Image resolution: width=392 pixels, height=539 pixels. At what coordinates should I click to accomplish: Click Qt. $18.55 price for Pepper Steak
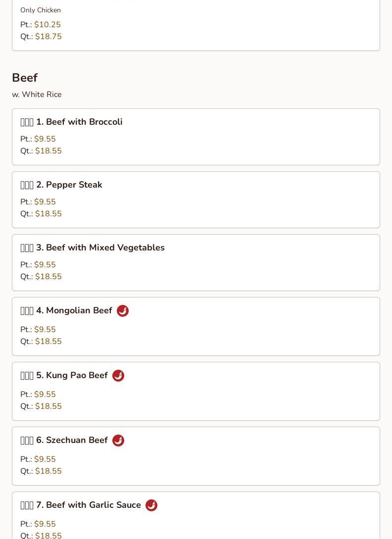coord(48,214)
